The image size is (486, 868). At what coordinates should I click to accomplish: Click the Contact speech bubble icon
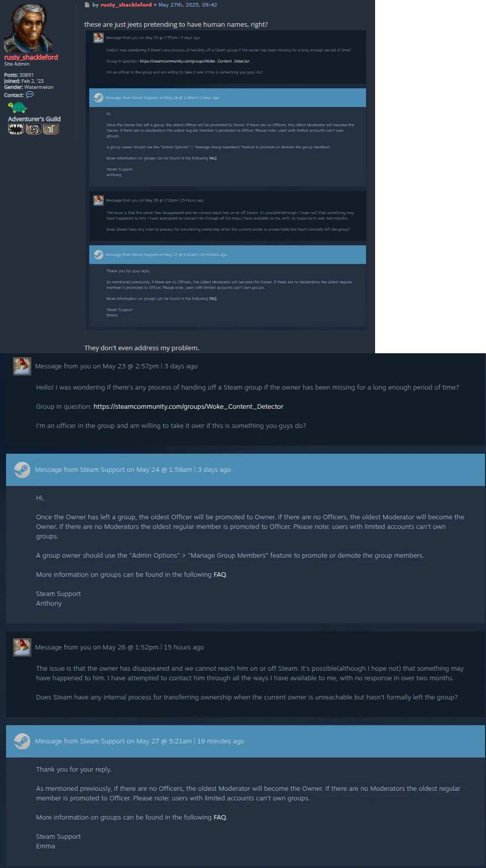coord(30,94)
